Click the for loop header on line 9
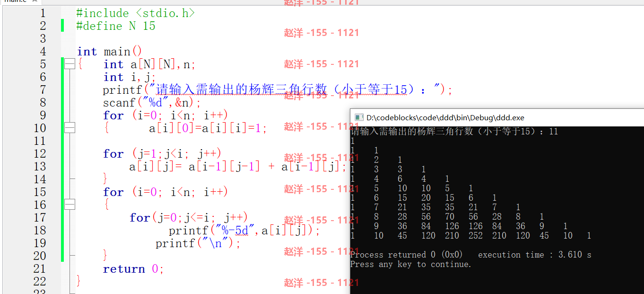 (165, 116)
